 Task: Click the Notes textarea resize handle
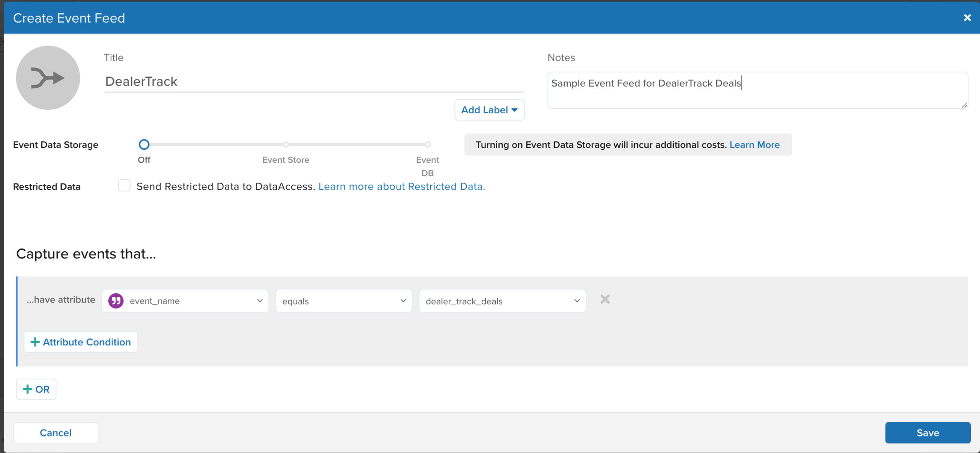pos(964,105)
